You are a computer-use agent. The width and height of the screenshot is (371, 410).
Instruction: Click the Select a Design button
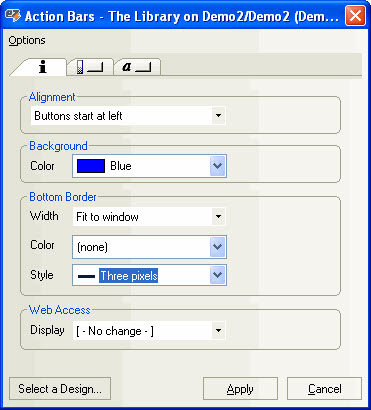(x=60, y=389)
